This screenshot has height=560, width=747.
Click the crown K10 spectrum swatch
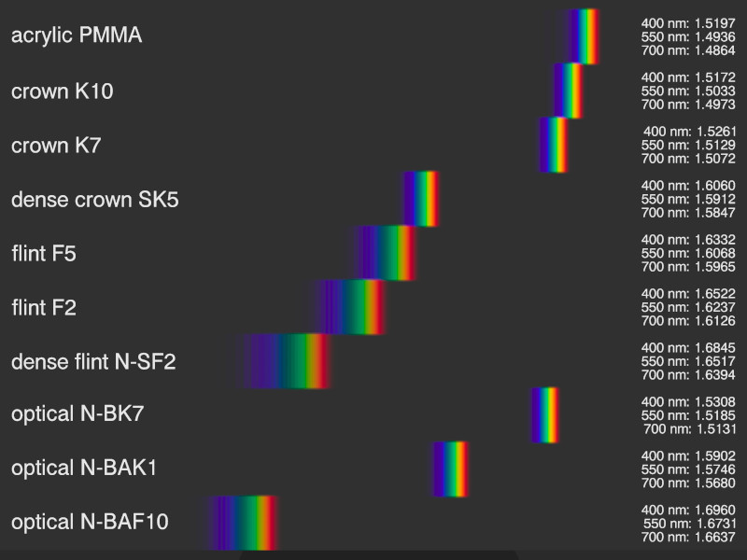[567, 91]
